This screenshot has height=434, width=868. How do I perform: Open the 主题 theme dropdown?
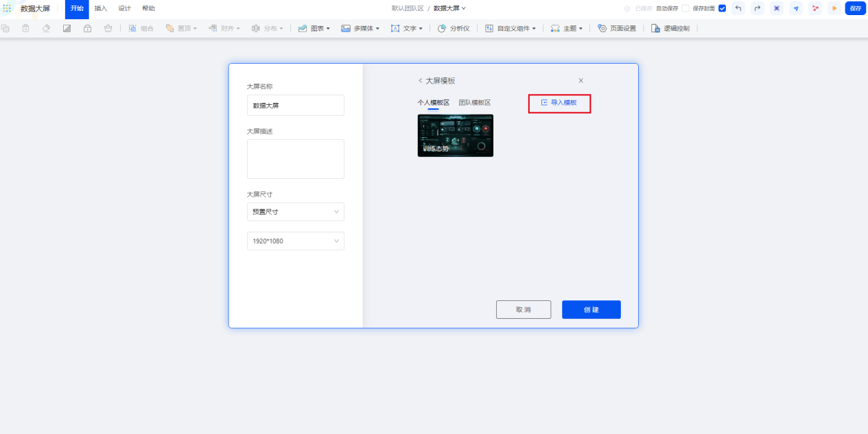coord(567,29)
